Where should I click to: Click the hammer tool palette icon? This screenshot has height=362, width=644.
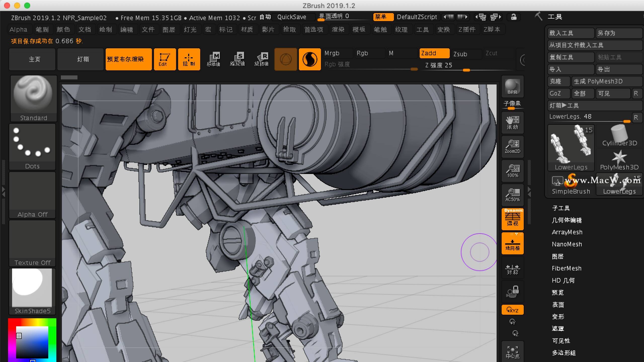538,17
